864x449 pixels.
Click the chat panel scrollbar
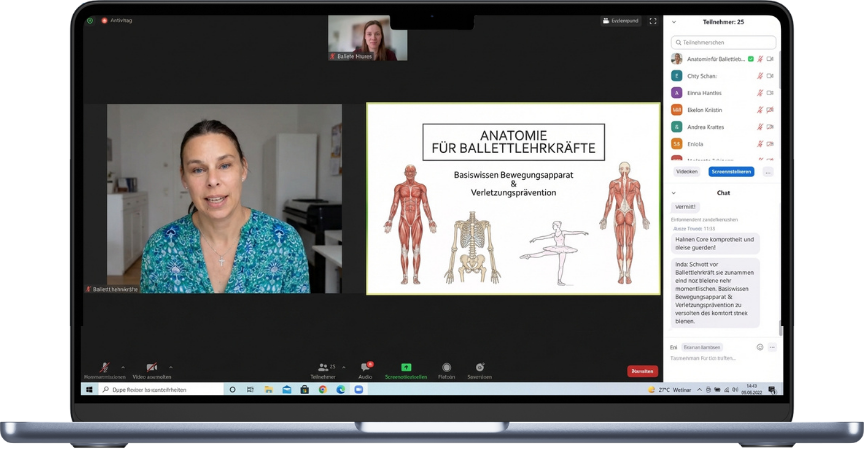pyautogui.click(x=780, y=330)
